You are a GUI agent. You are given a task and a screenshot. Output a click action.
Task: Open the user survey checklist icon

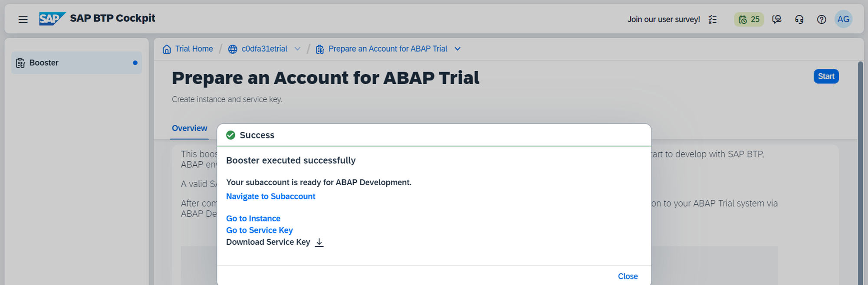point(713,20)
